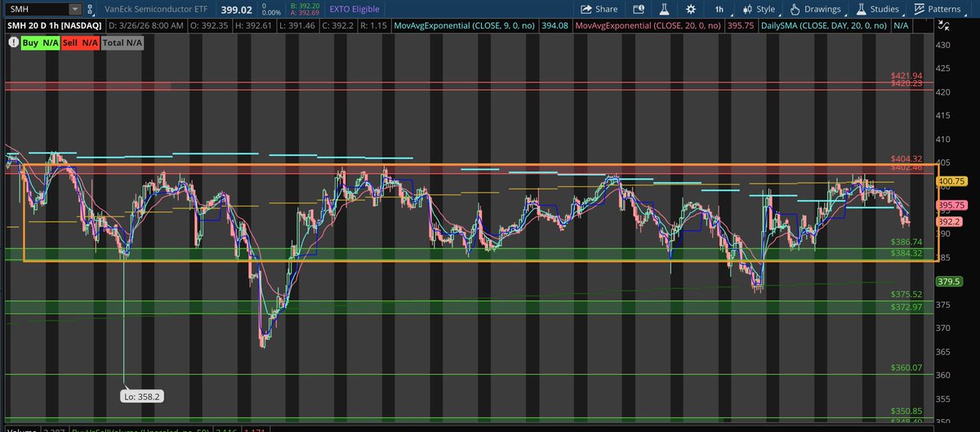Click the close value C: 392.2
Image resolution: width=980 pixels, height=432 pixels.
pos(337,26)
